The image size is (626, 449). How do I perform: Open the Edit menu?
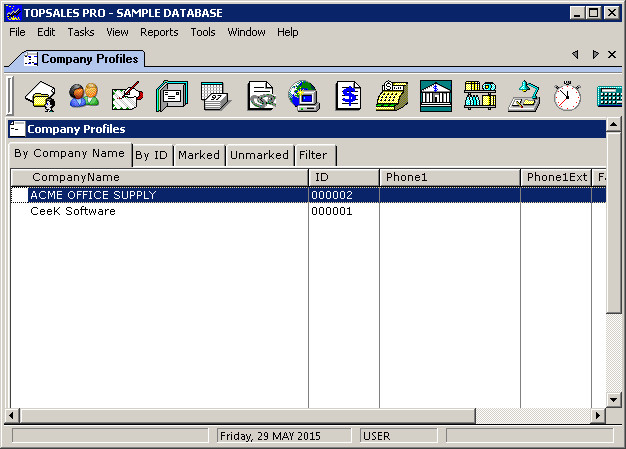[x=46, y=32]
